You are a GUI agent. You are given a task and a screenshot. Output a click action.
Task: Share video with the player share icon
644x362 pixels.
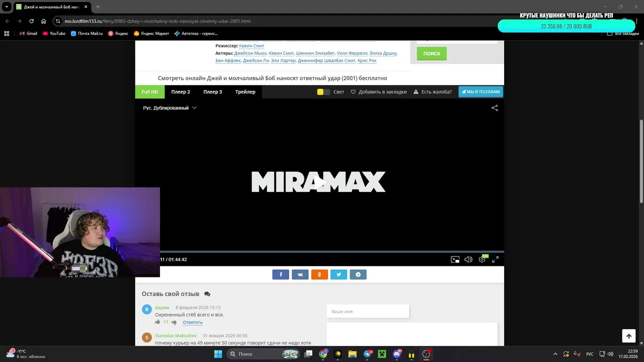tap(495, 108)
